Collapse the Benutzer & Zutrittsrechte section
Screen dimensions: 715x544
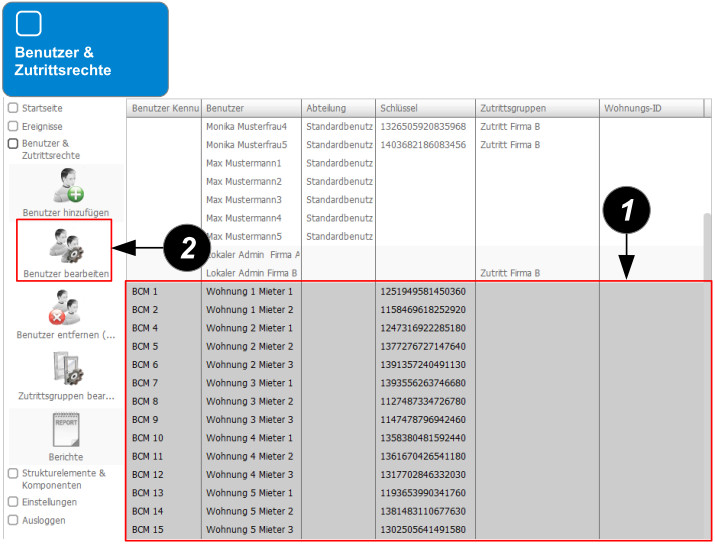[x=13, y=144]
